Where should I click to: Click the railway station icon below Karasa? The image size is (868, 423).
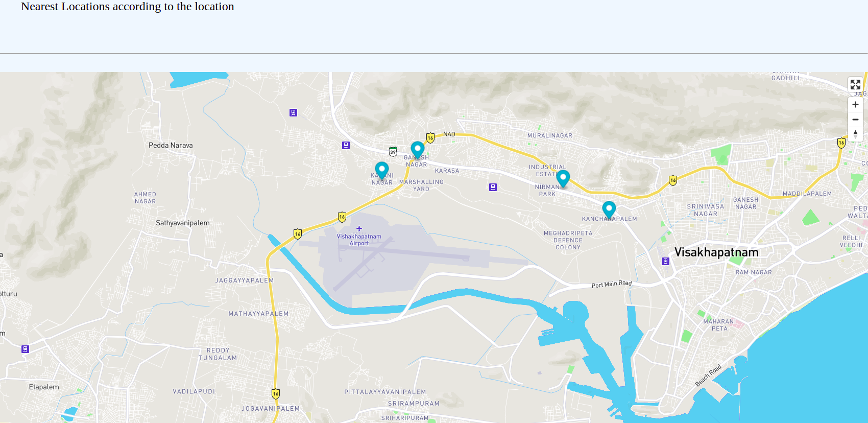[493, 187]
